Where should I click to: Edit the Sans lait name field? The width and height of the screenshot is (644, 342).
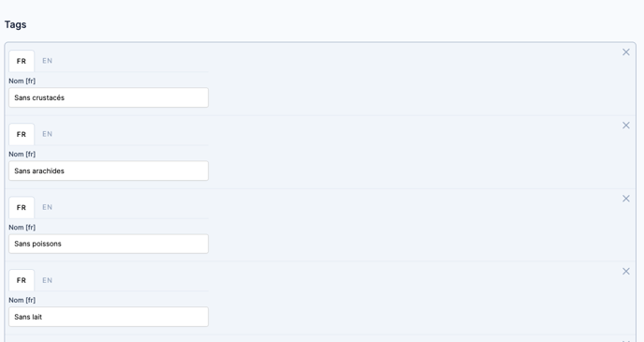109,317
